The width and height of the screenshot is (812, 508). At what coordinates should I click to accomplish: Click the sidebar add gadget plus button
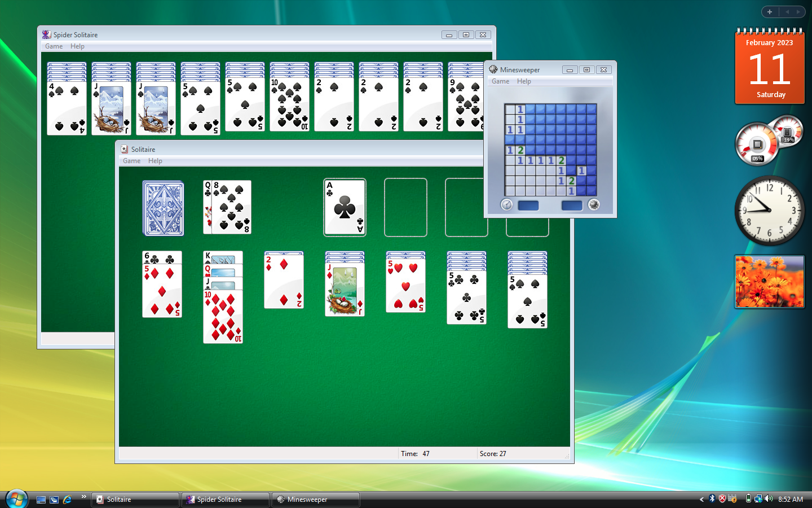[770, 12]
